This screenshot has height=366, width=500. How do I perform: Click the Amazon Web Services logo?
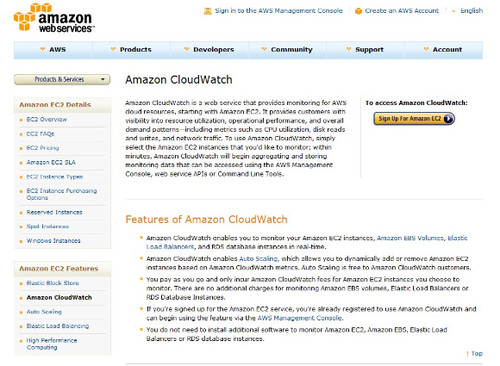(x=54, y=18)
